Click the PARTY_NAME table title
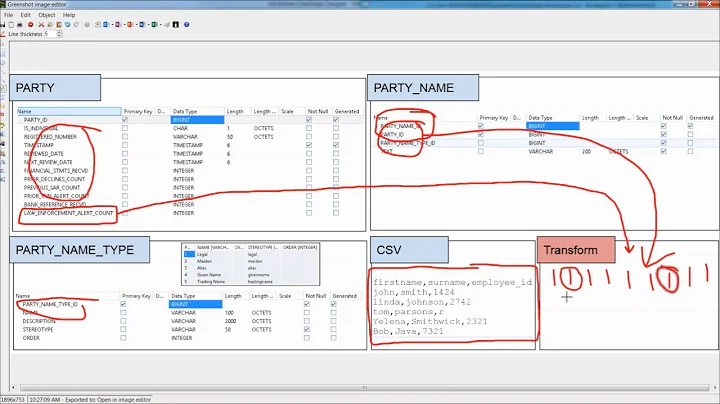Viewport: 720px width, 404px height. point(414,88)
